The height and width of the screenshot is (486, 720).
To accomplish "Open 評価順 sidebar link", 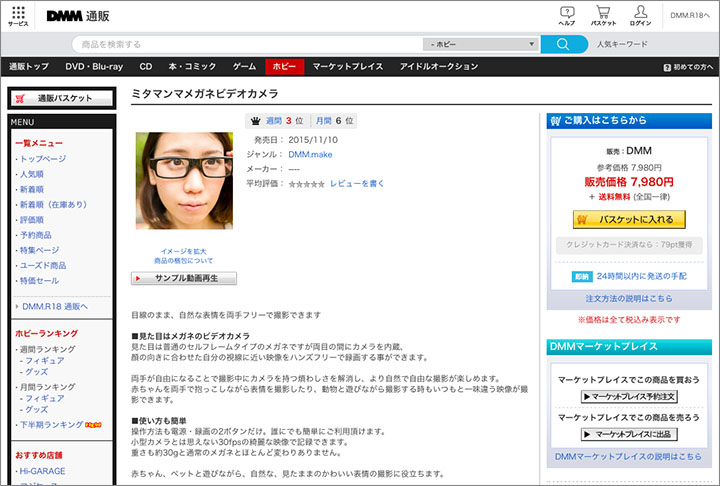I will pos(32,220).
